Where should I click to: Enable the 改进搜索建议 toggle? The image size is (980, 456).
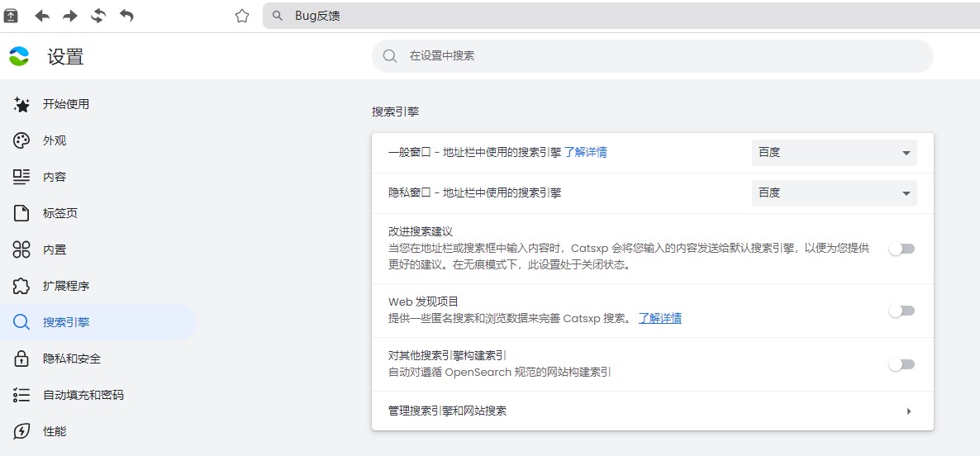[902, 249]
